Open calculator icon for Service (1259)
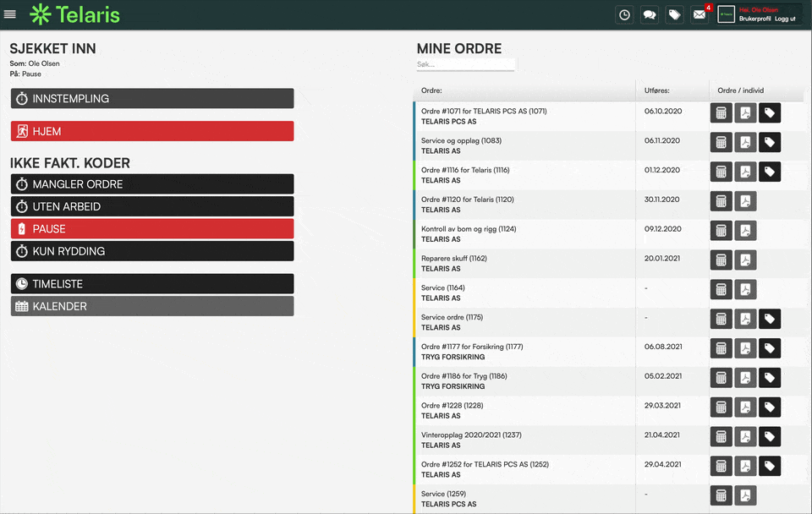This screenshot has height=514, width=812. pos(721,496)
